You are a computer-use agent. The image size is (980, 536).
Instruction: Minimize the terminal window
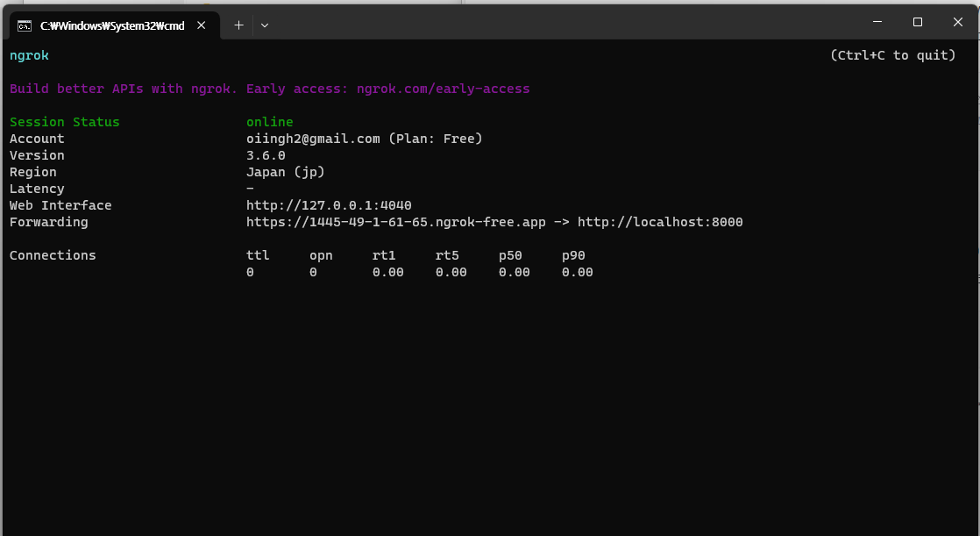877,22
